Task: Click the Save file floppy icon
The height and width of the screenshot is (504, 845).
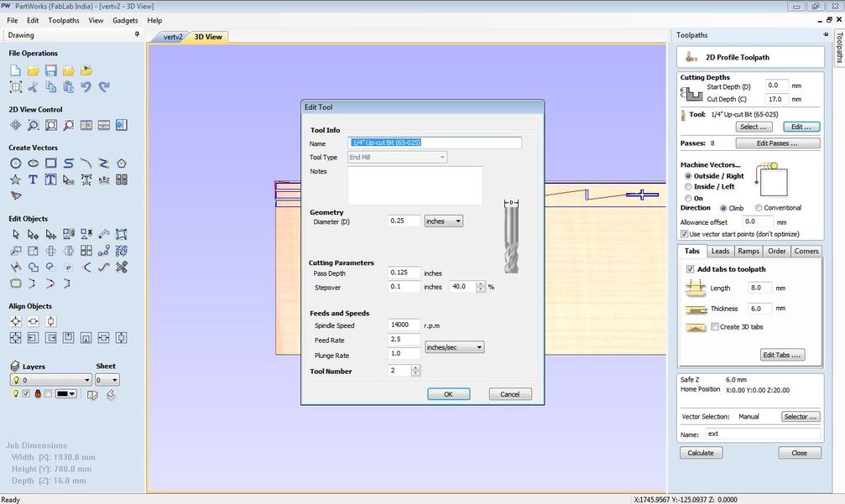Action: pos(50,70)
